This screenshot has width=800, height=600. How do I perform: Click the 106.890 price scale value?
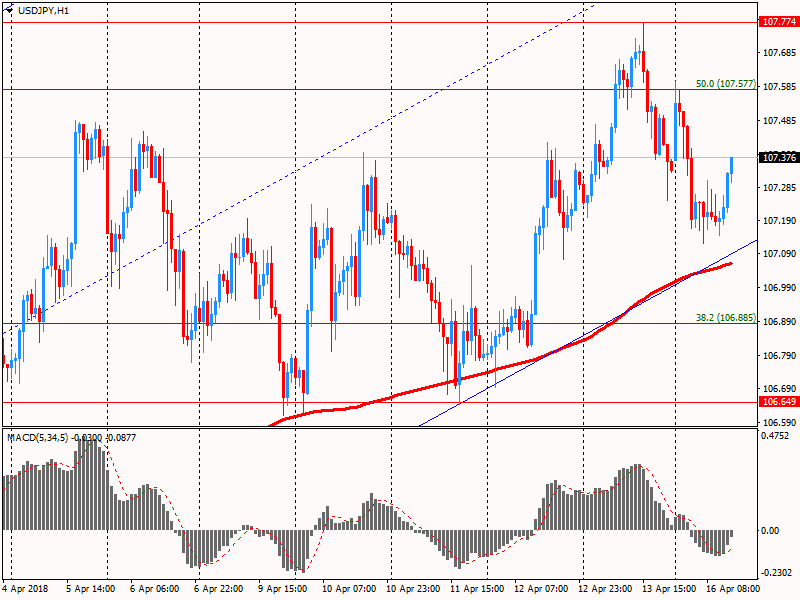[779, 322]
